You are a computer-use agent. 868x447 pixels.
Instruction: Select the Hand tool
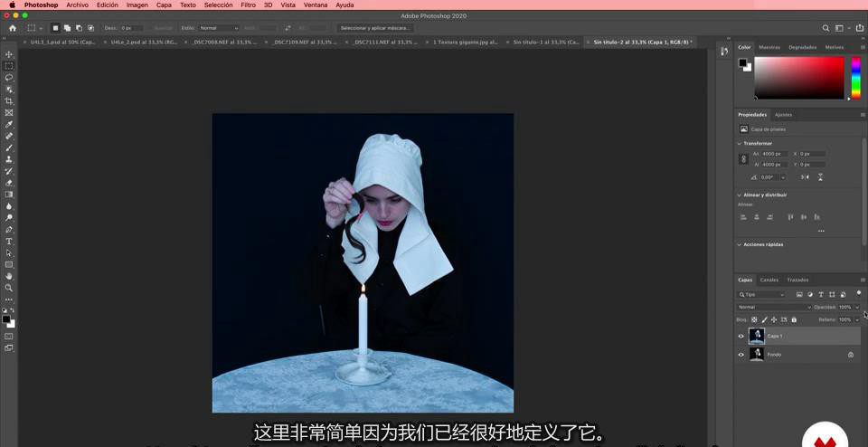pyautogui.click(x=9, y=276)
